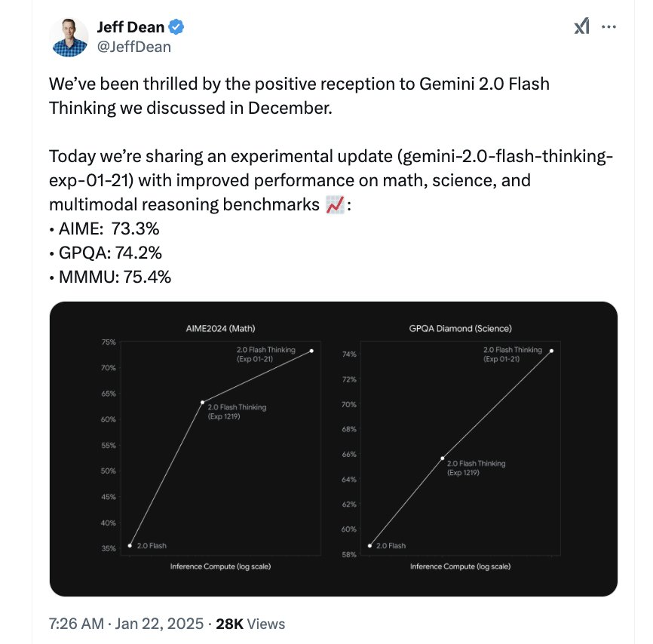Click the Exp 01-21 data point on AIME chart

click(311, 351)
